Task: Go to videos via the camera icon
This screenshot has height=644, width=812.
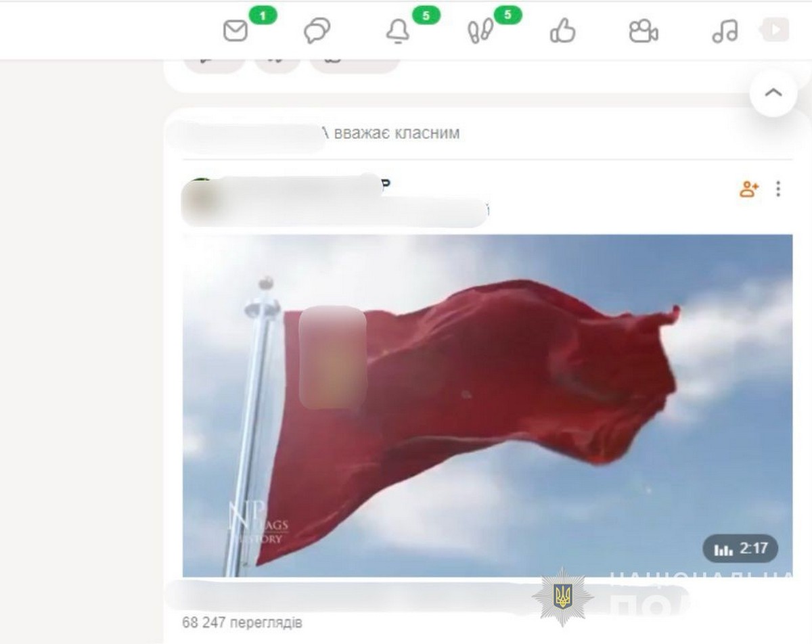Action: (643, 31)
